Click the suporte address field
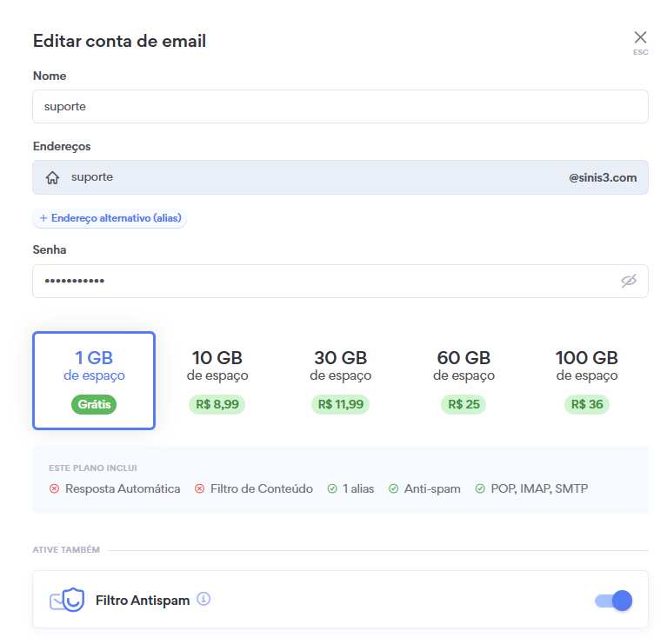Viewport: 667px width, 644px height. tap(313, 177)
